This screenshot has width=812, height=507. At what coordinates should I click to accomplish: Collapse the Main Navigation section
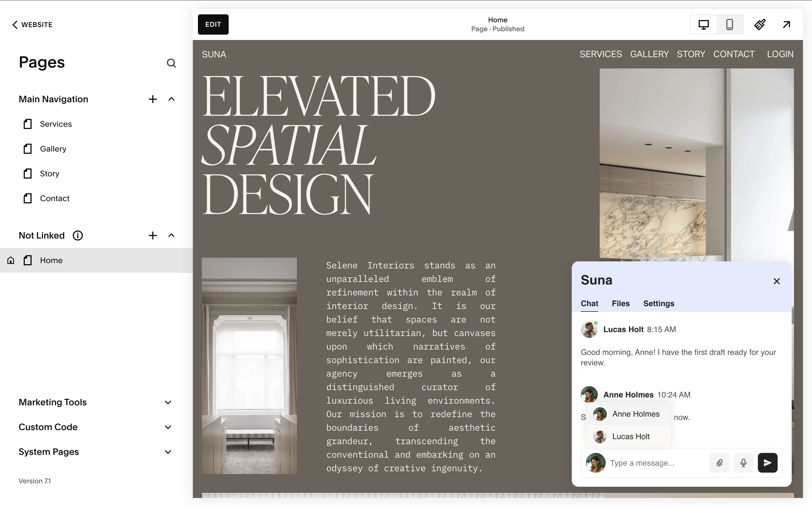(171, 99)
